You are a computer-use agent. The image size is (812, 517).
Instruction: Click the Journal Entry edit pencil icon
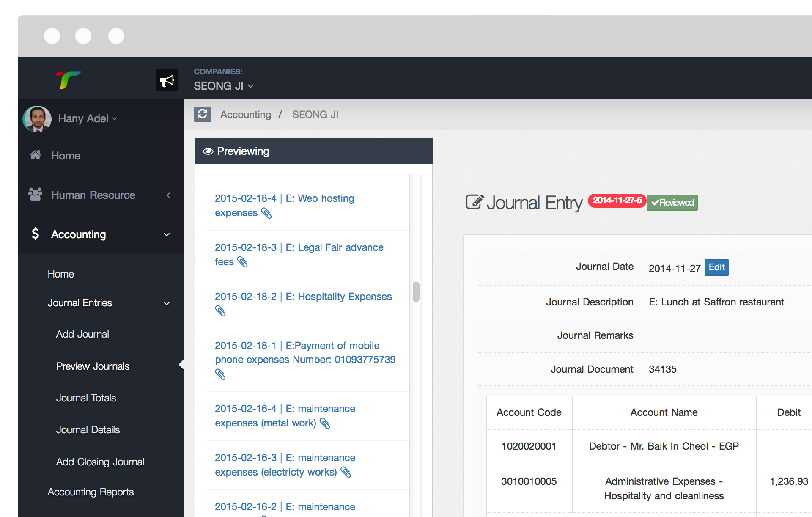click(475, 202)
